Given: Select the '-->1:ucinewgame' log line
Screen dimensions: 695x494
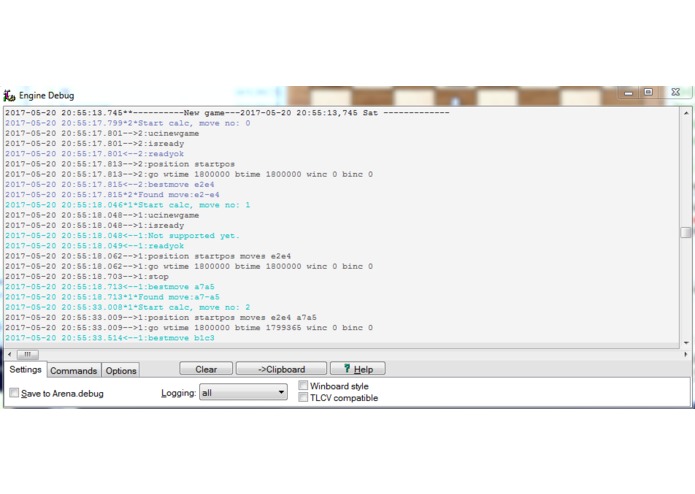Looking at the screenshot, I should (x=102, y=215).
